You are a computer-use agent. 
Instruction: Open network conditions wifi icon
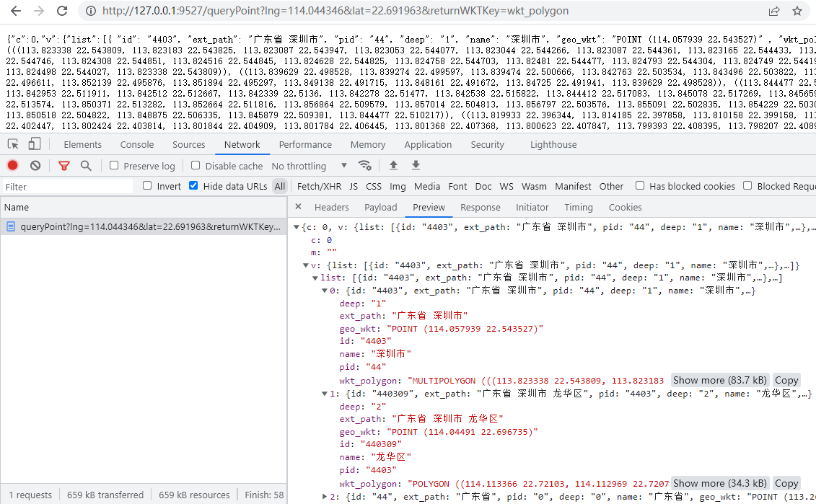tap(365, 165)
